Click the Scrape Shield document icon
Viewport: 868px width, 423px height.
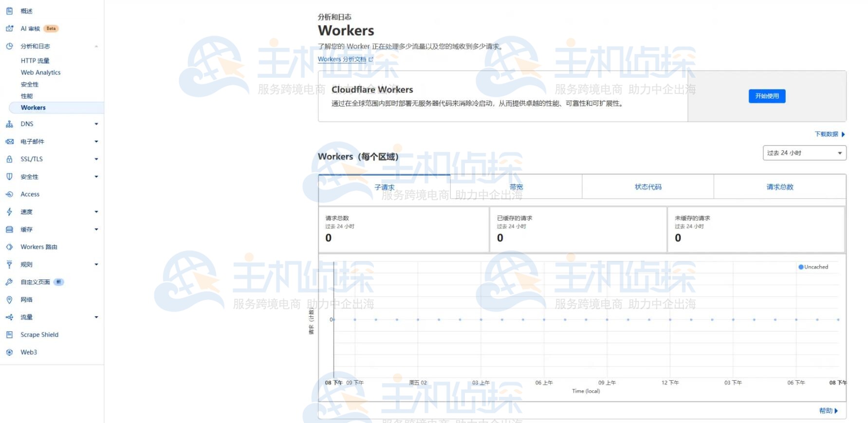(9, 334)
